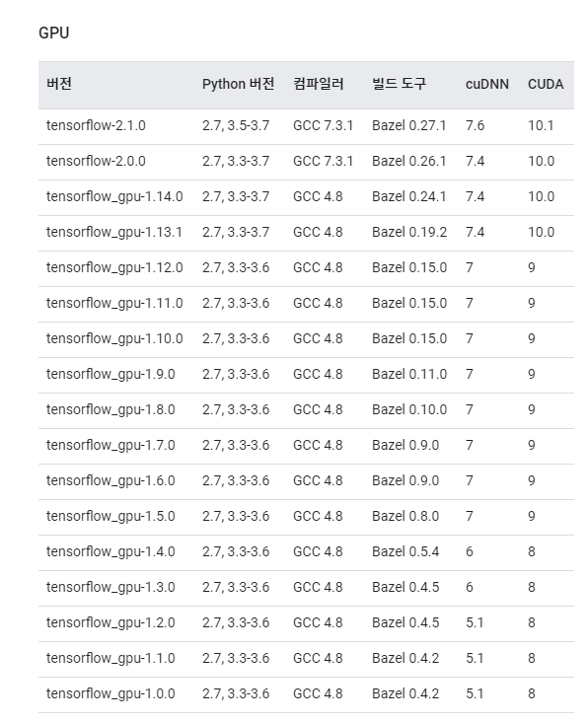Click the tensorflow_gpu-1.1.0 version cell

[x=110, y=658]
